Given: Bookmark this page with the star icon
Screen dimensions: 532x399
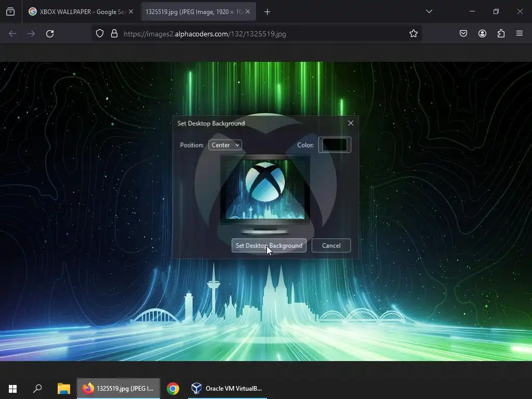Looking at the screenshot, I should point(413,34).
